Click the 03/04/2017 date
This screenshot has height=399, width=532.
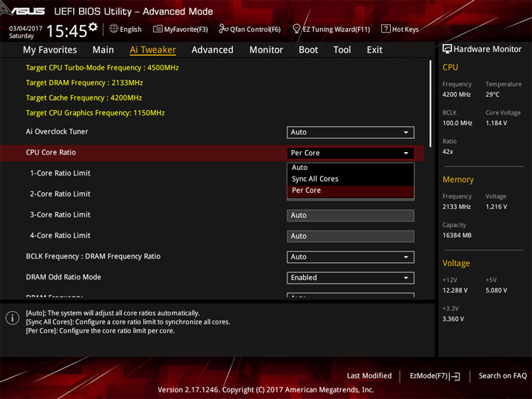26,29
